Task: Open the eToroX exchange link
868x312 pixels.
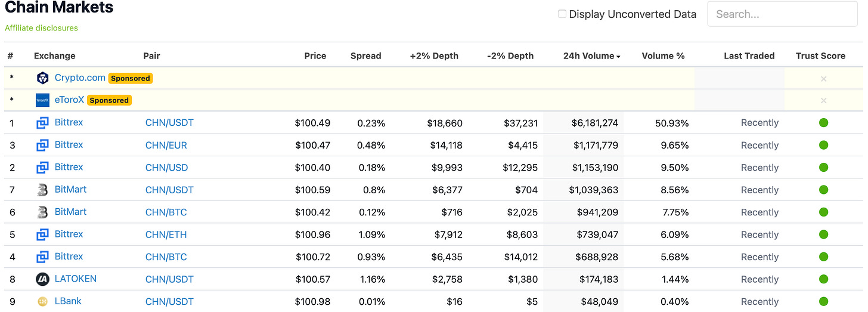Action: click(x=69, y=100)
